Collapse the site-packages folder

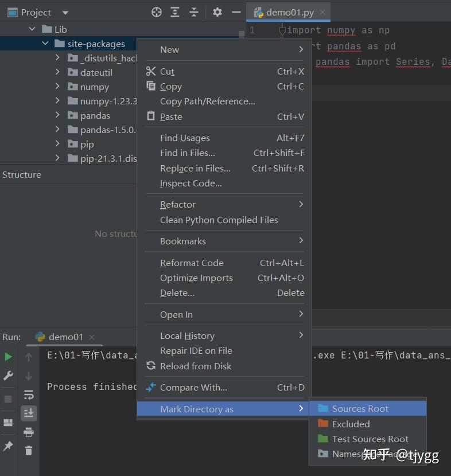click(x=45, y=44)
